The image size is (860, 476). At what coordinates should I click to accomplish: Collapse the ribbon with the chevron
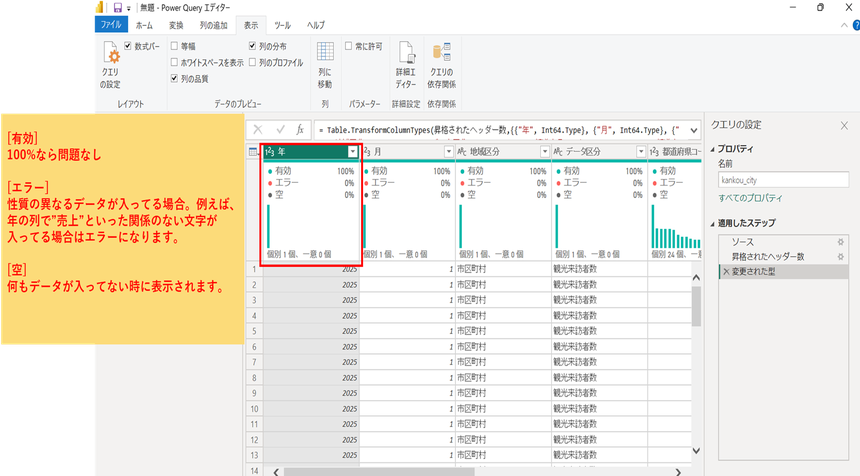point(844,25)
